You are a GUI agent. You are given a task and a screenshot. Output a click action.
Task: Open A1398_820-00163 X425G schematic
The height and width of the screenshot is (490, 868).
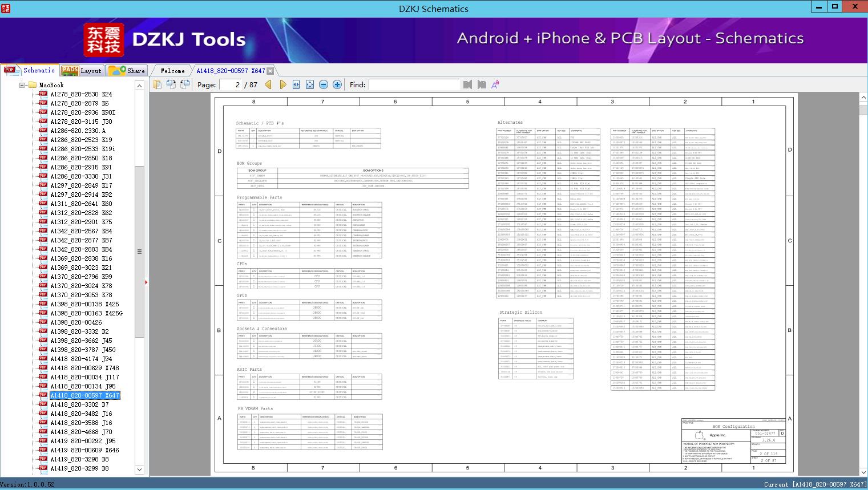point(86,313)
